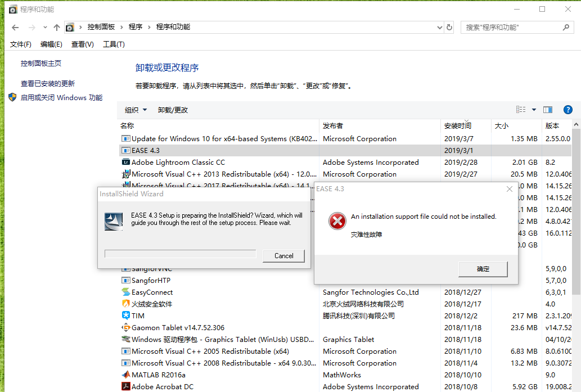Select Microsoft Visual C++ 2013 Redistributable icon

point(126,174)
